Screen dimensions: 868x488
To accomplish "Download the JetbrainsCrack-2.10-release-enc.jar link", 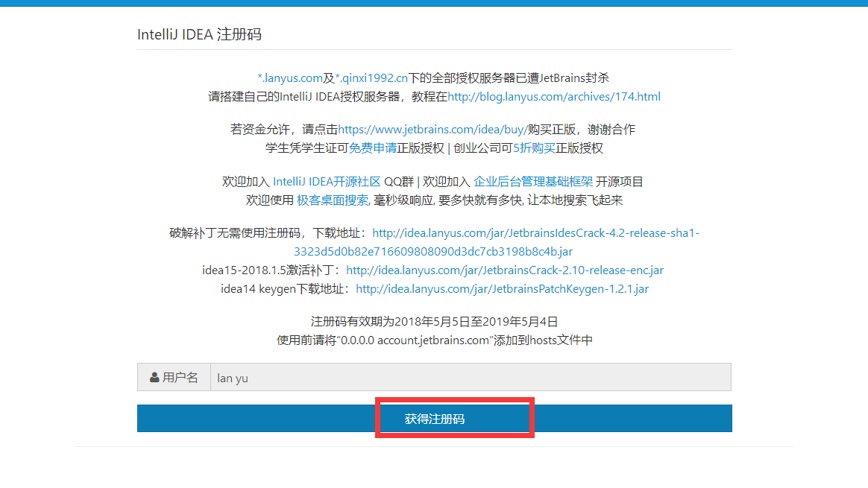I will coord(505,270).
